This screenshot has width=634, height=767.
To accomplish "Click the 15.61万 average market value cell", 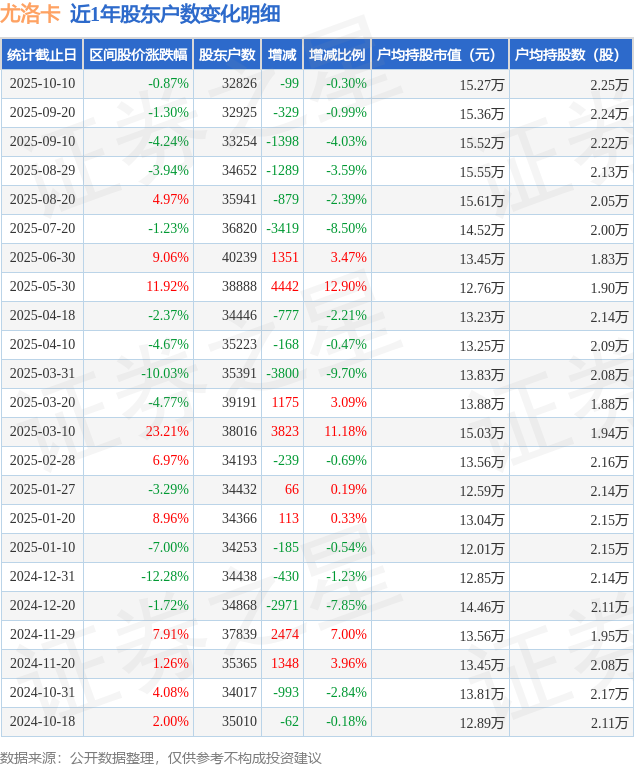I will [481, 200].
